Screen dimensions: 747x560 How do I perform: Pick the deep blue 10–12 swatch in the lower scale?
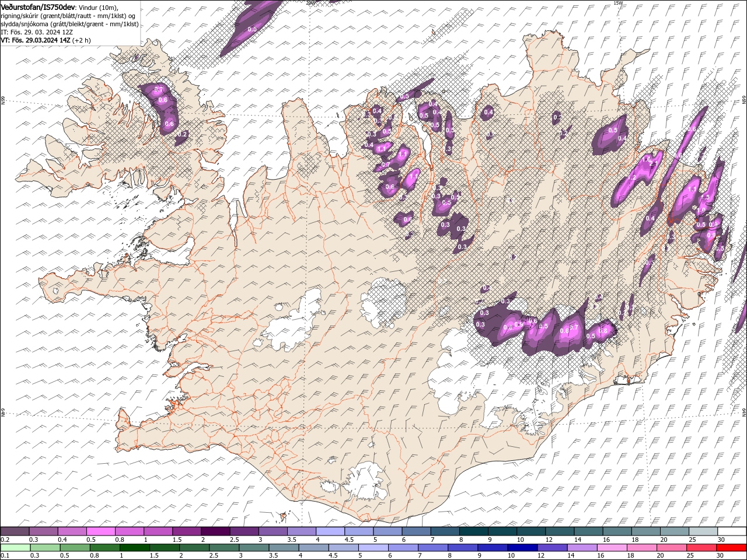pos(522,548)
